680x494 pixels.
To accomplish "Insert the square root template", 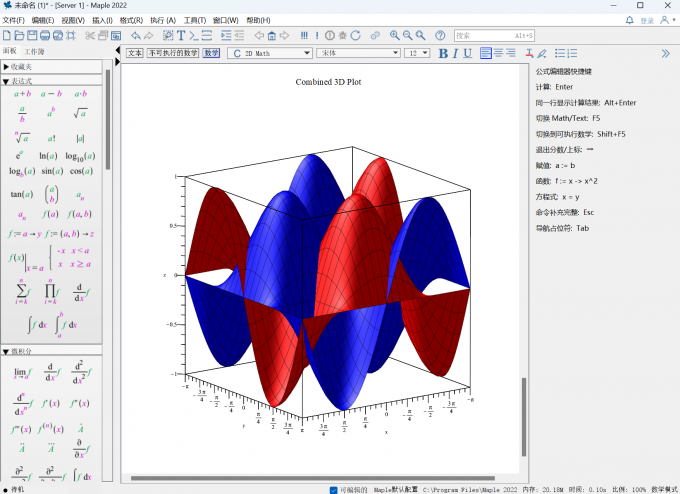I will click(x=81, y=113).
